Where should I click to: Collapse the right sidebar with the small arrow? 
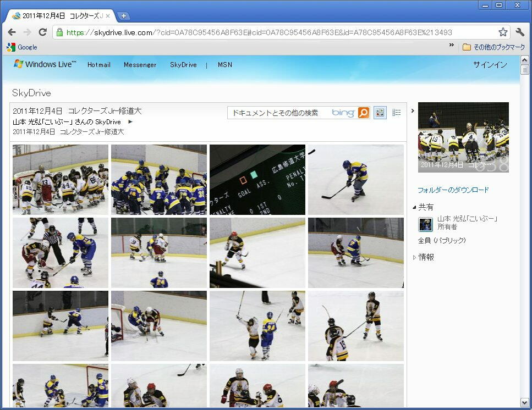pyautogui.click(x=413, y=111)
